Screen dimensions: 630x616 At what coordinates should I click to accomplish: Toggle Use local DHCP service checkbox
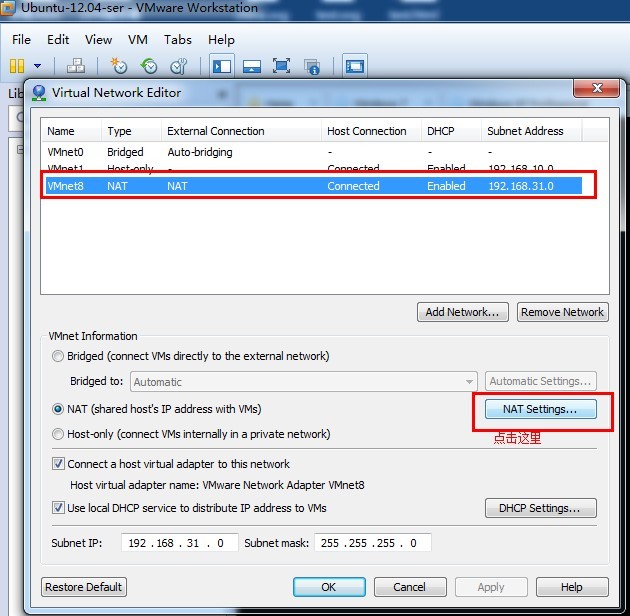[x=58, y=508]
